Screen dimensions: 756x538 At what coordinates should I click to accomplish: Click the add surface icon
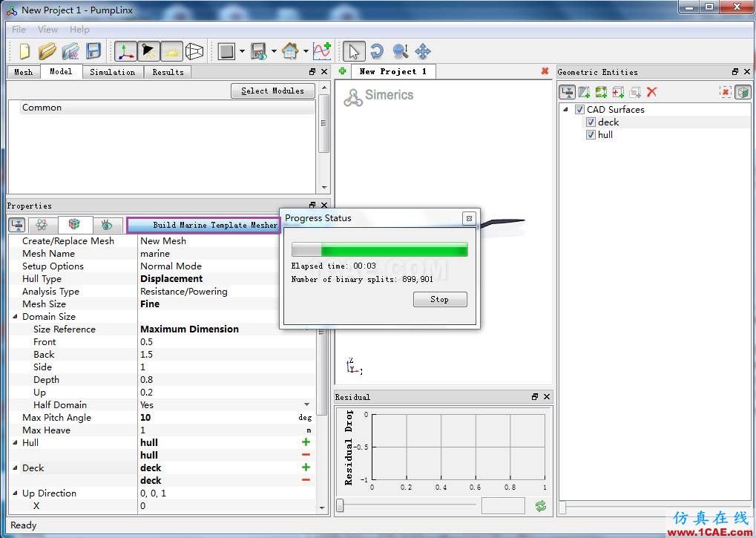click(585, 91)
